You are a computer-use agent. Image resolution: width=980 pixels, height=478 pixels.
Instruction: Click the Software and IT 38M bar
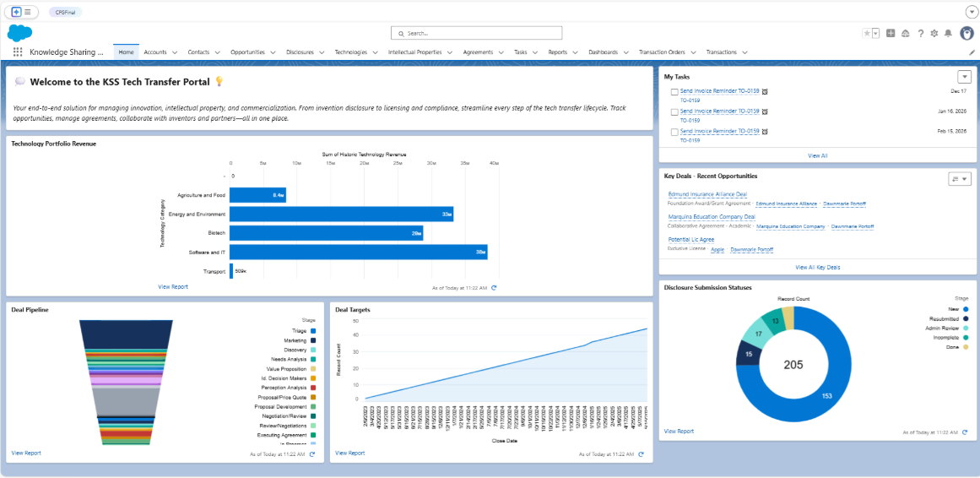(359, 253)
